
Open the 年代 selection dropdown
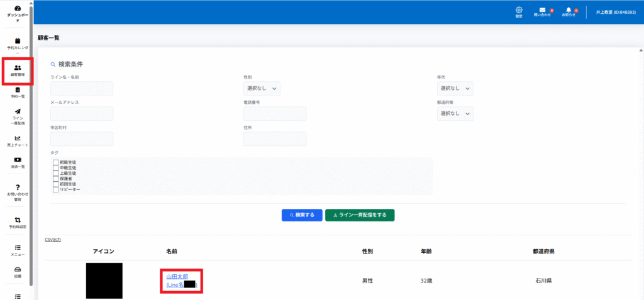pos(455,89)
